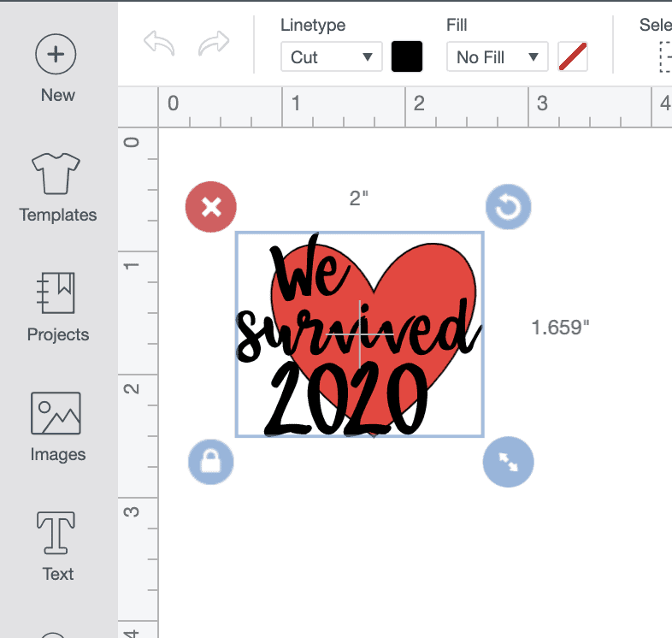Open the Images library
The width and height of the screenshot is (672, 638).
pyautogui.click(x=56, y=414)
